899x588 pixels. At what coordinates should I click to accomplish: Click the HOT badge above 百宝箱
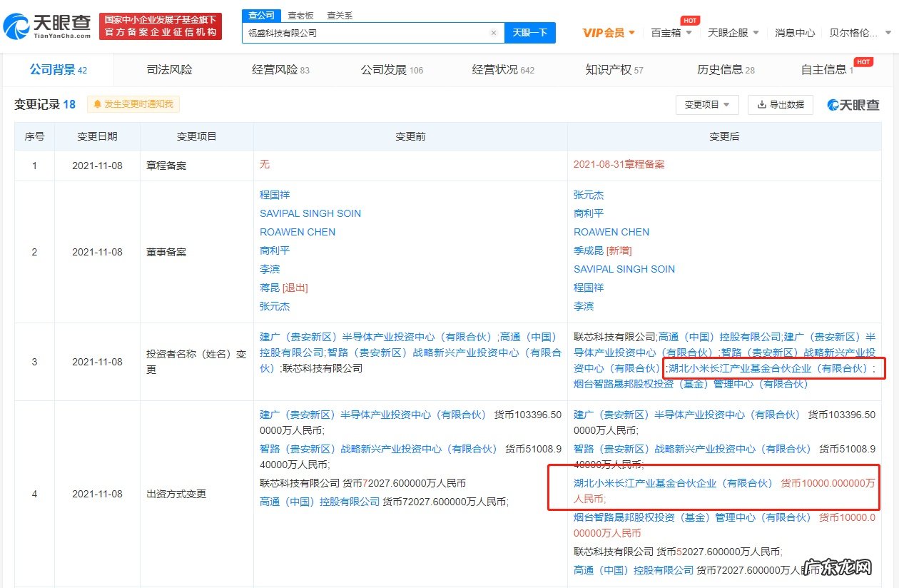click(689, 20)
